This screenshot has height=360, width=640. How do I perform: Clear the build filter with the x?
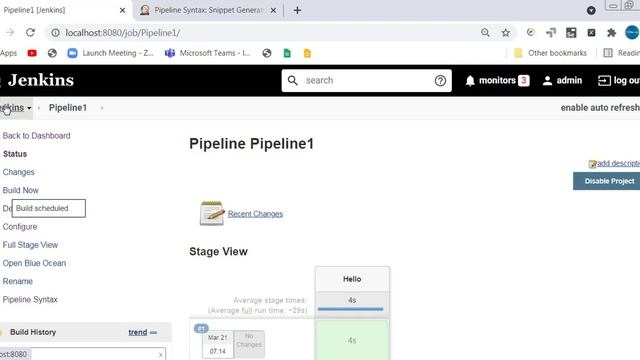(x=160, y=355)
